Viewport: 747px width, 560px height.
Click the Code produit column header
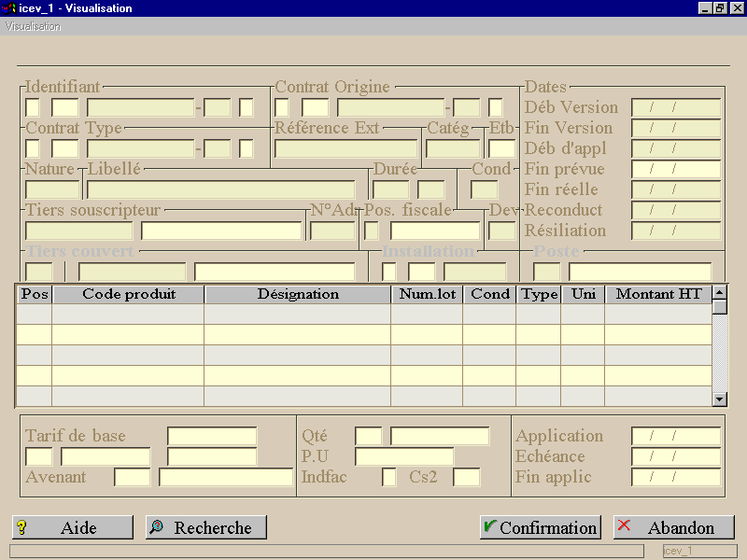tap(129, 294)
